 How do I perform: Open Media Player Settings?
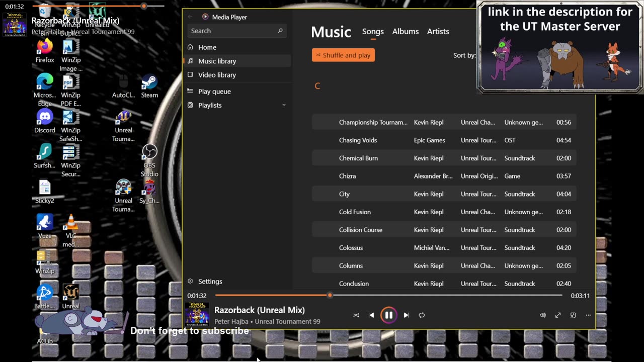237,282
